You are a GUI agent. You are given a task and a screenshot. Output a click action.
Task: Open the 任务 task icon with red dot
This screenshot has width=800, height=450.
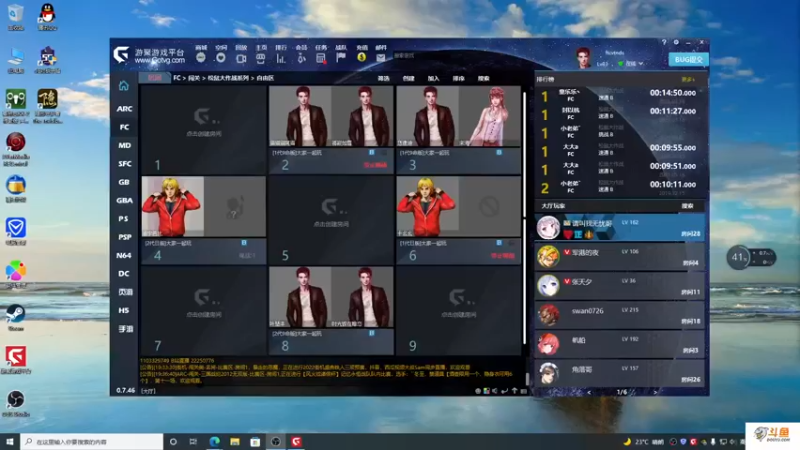(x=321, y=58)
